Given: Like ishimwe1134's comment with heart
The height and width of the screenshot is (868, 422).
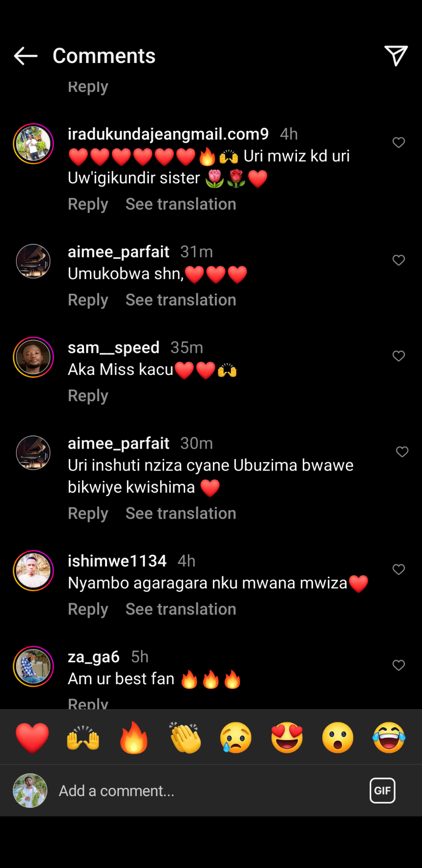Looking at the screenshot, I should (x=399, y=569).
